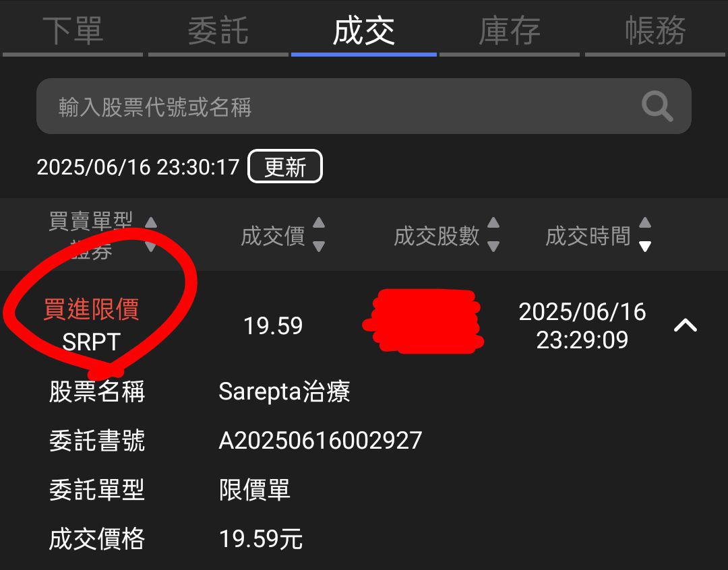Switch to the 庫存 tab
The height and width of the screenshot is (570, 728).
[510, 31]
